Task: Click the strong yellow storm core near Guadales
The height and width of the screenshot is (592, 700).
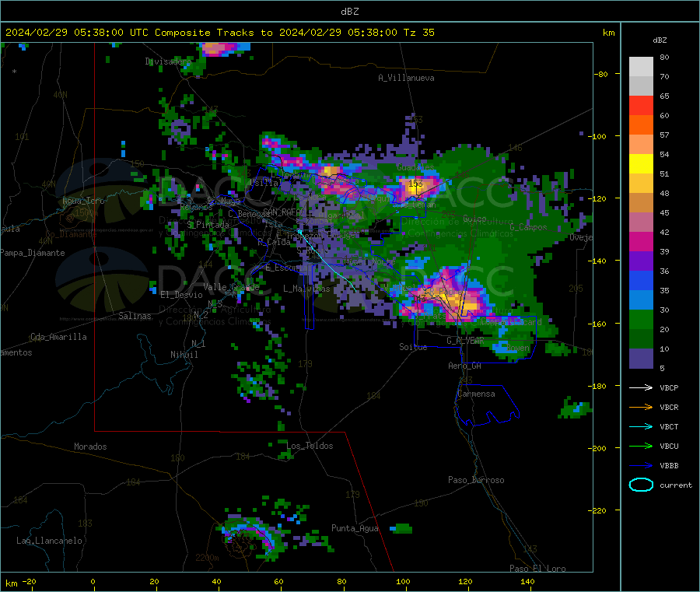Action: tap(416, 185)
